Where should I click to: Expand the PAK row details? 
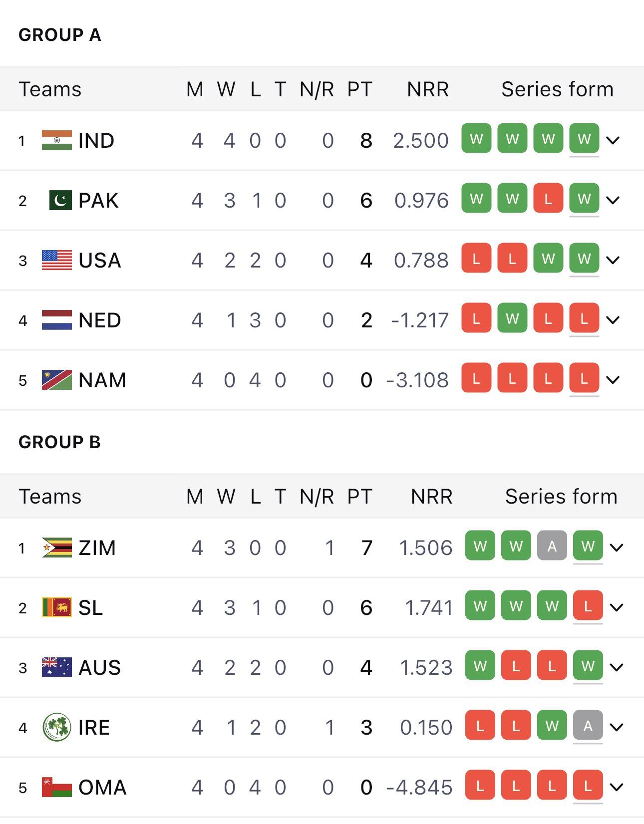pyautogui.click(x=613, y=200)
